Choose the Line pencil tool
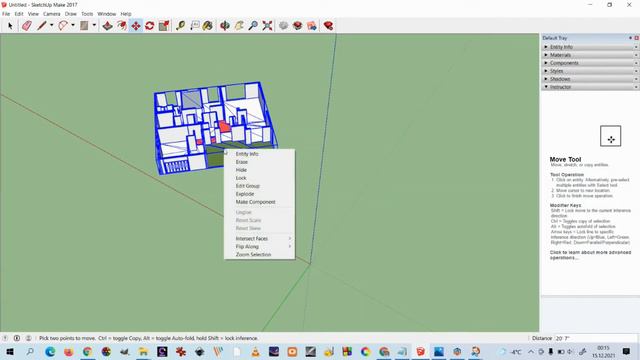The height and width of the screenshot is (360, 640). point(42,26)
